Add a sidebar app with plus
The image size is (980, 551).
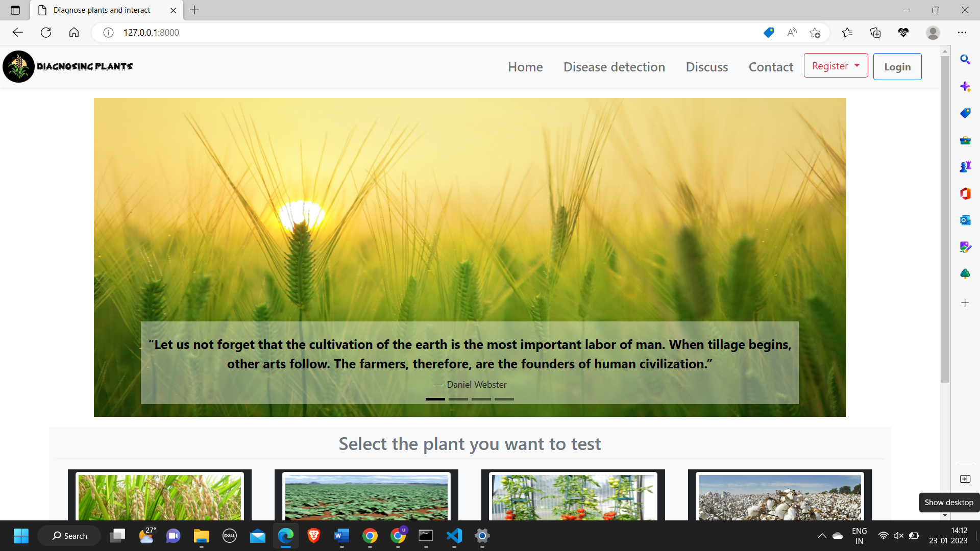click(965, 303)
